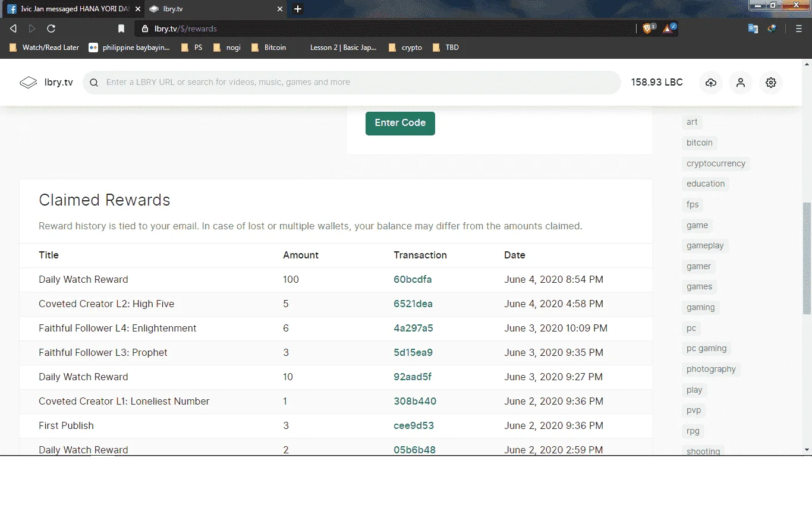Open transaction 05b6b48
The width and height of the screenshot is (812, 505).
pos(414,449)
